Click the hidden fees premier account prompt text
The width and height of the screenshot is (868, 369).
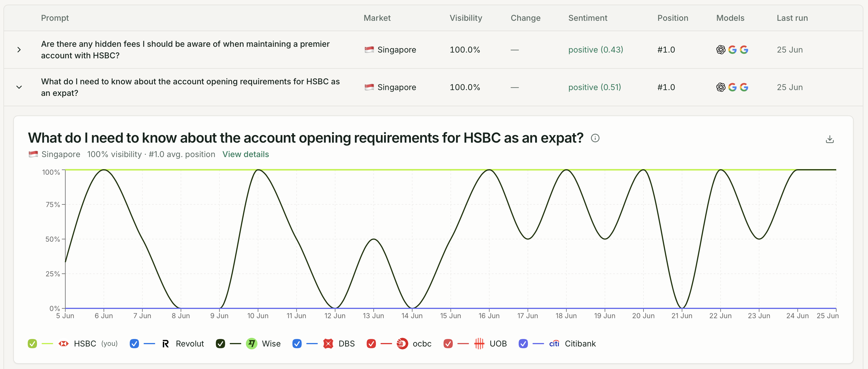[185, 50]
